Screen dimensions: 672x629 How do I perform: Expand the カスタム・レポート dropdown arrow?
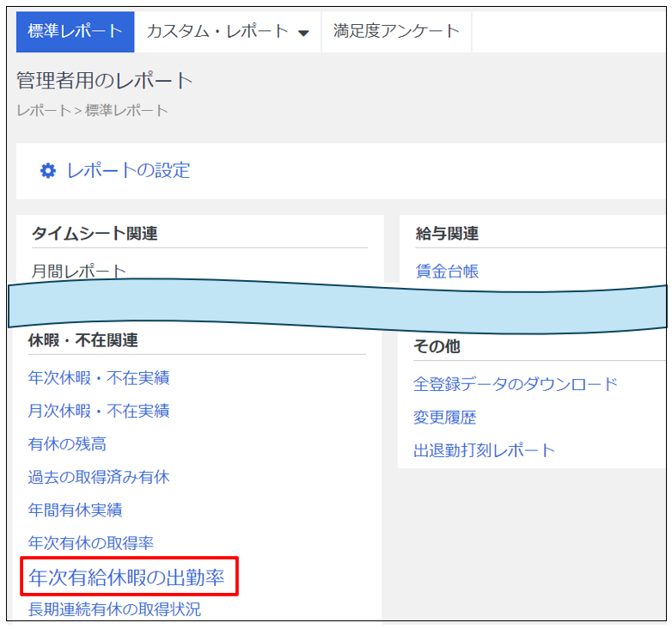303,34
